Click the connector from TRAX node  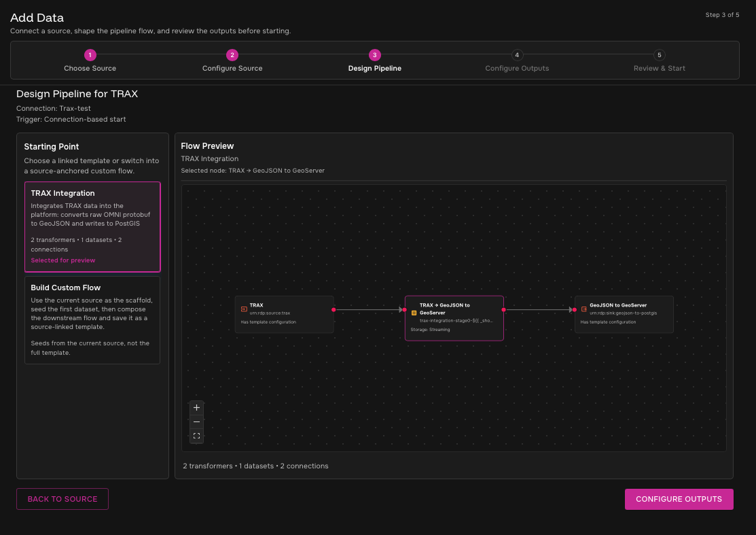(x=369, y=310)
